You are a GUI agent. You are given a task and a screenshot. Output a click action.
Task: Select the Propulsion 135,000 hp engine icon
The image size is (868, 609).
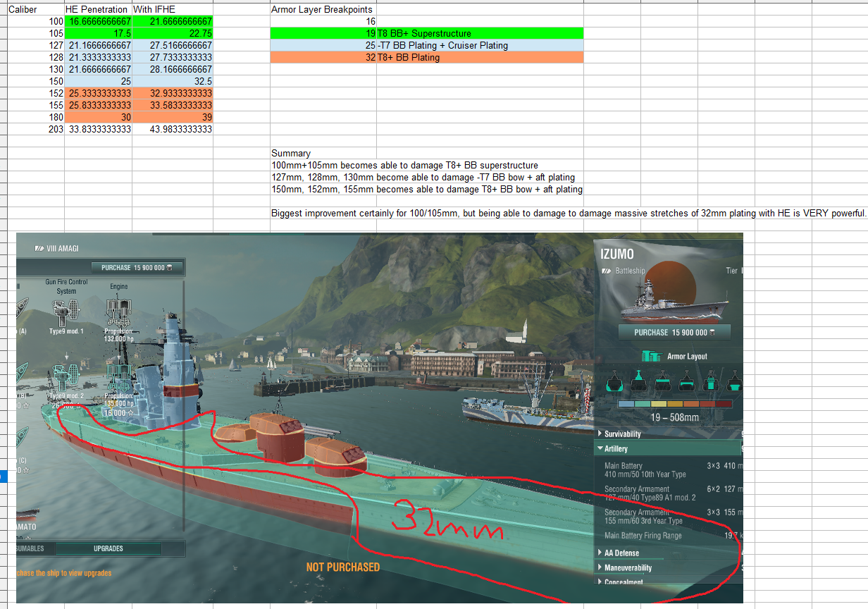click(119, 379)
